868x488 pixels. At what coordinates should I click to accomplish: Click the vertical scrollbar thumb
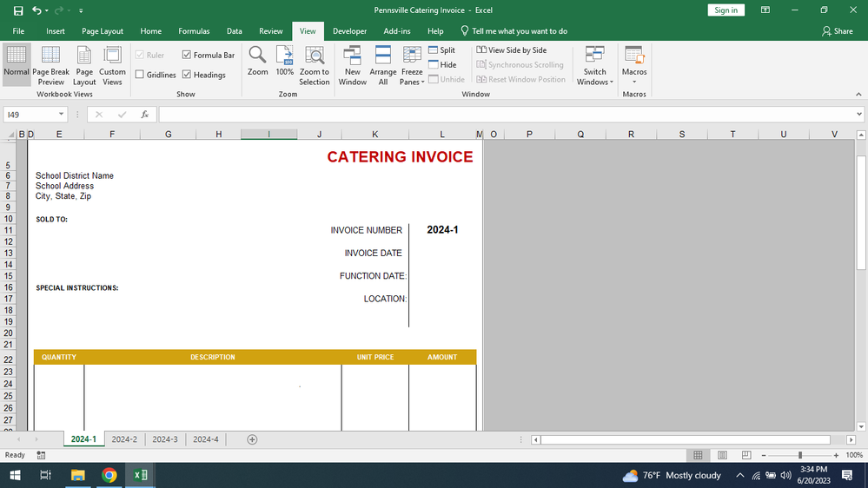(861, 213)
